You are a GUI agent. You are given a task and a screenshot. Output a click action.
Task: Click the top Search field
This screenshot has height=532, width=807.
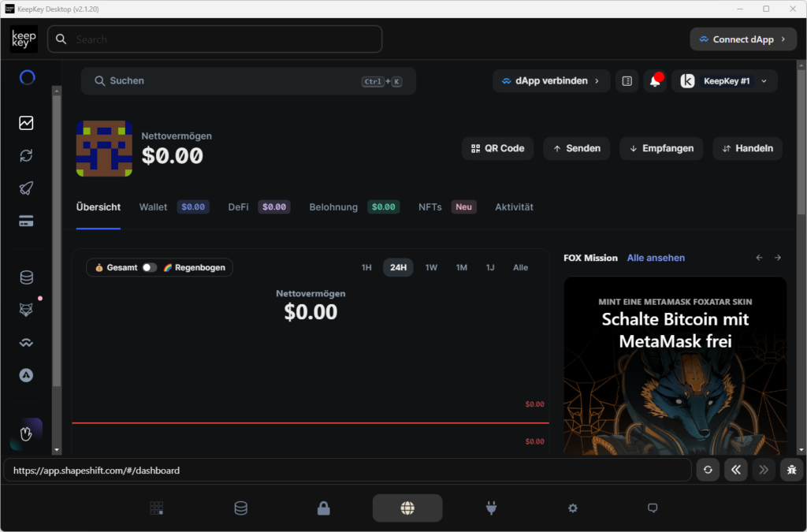214,39
